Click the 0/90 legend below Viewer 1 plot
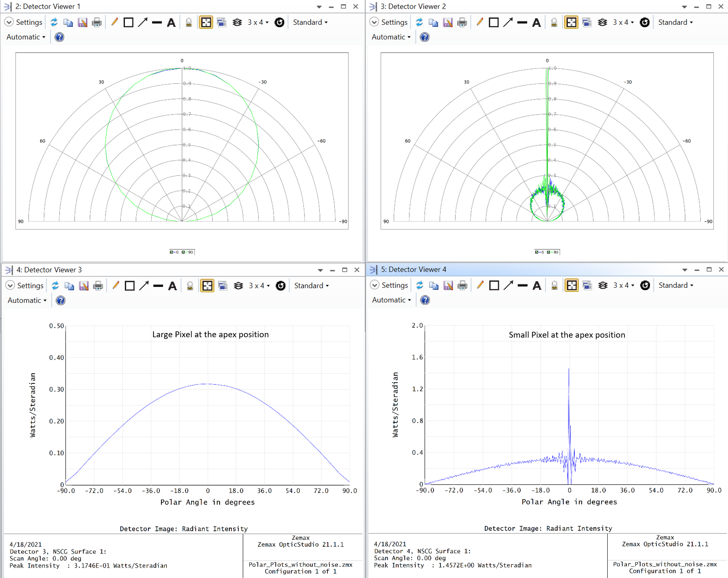 coord(182,252)
